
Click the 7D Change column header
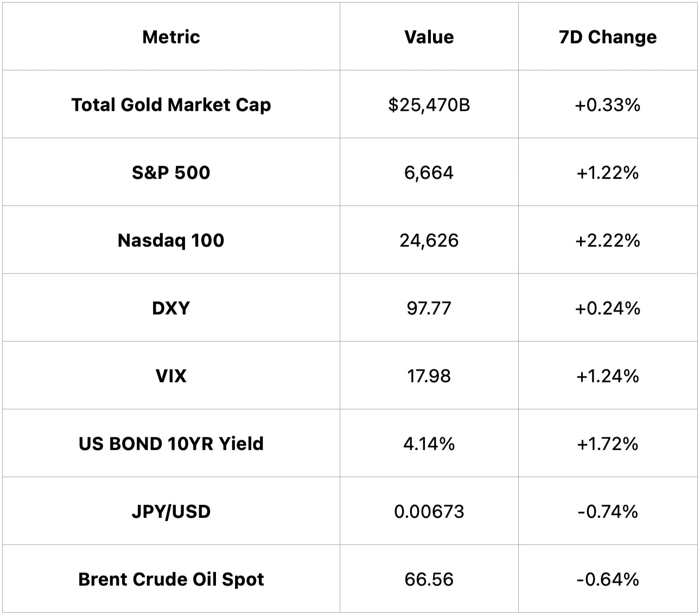click(608, 37)
